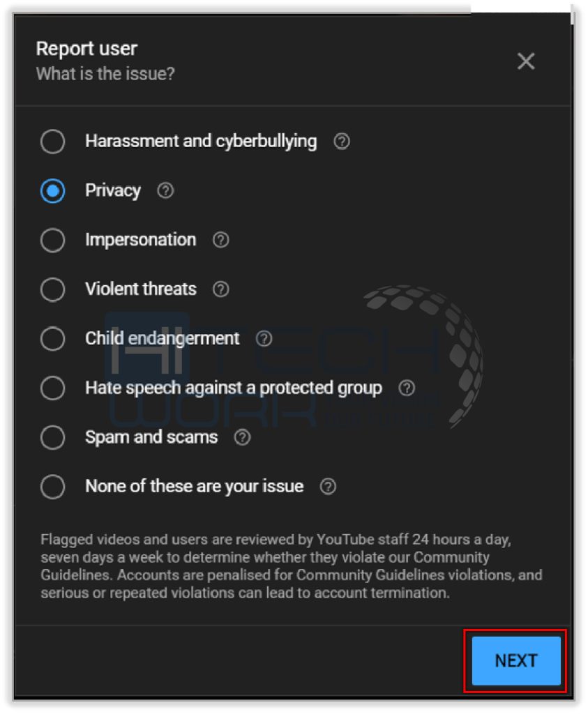Choose the Spam and scams radio option
The height and width of the screenshot is (714, 588).
(x=53, y=437)
